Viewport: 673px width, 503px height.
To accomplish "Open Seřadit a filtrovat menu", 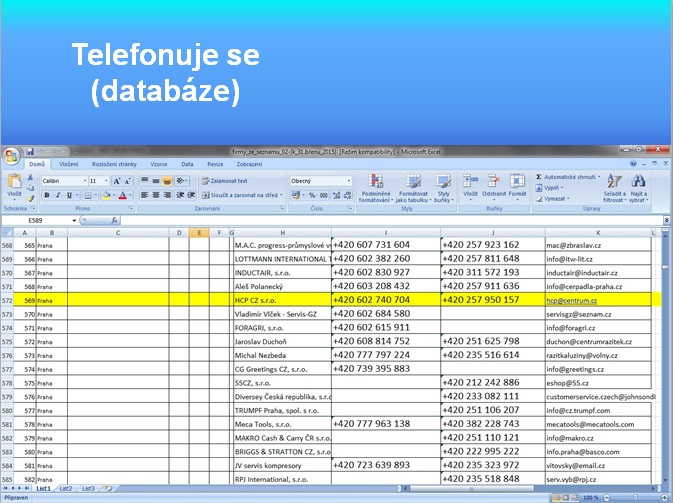I will click(x=614, y=188).
